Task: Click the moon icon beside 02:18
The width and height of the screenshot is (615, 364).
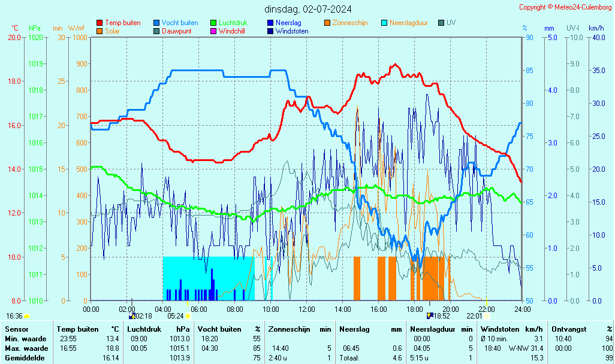Action: (x=131, y=316)
